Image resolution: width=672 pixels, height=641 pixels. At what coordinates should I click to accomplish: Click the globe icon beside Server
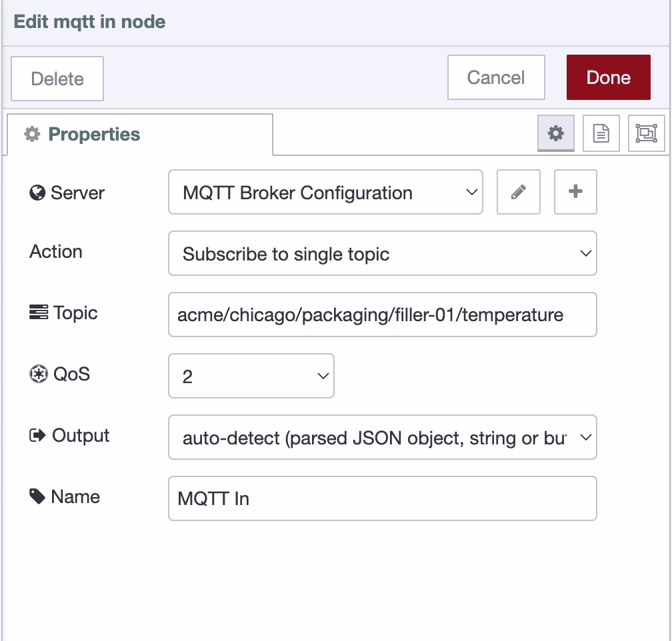point(36,193)
